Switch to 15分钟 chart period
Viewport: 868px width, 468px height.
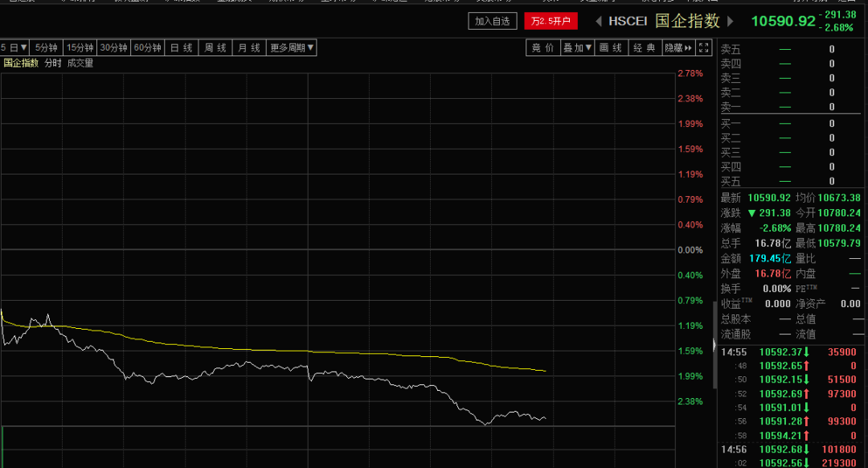pos(80,48)
